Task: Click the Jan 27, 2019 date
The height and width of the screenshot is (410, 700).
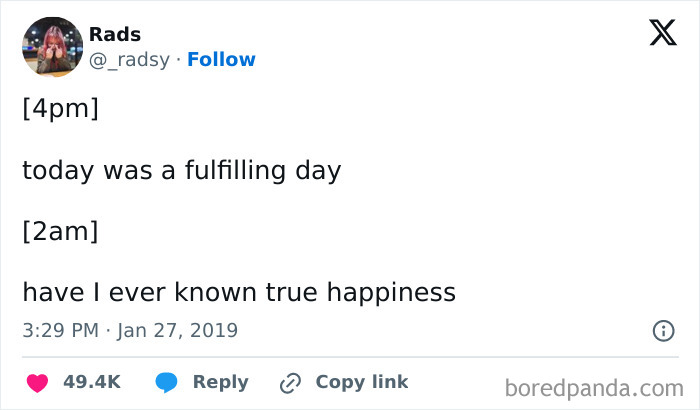Action: 178,331
